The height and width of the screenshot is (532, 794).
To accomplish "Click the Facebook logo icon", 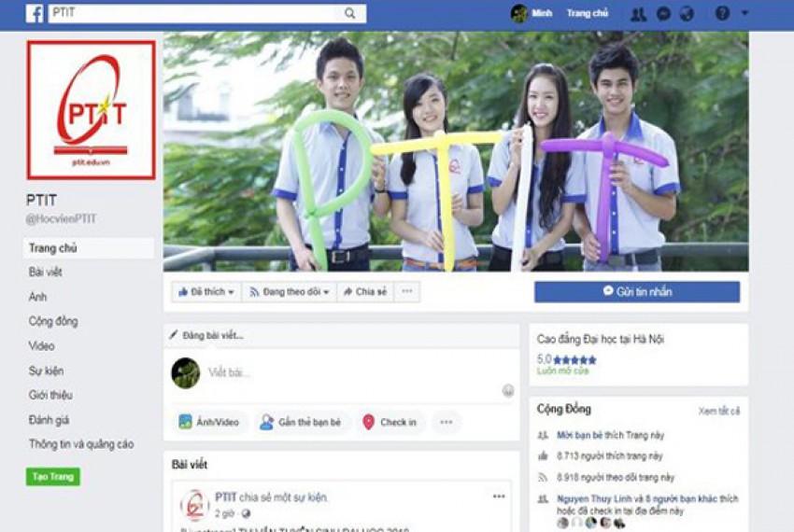I will point(35,13).
